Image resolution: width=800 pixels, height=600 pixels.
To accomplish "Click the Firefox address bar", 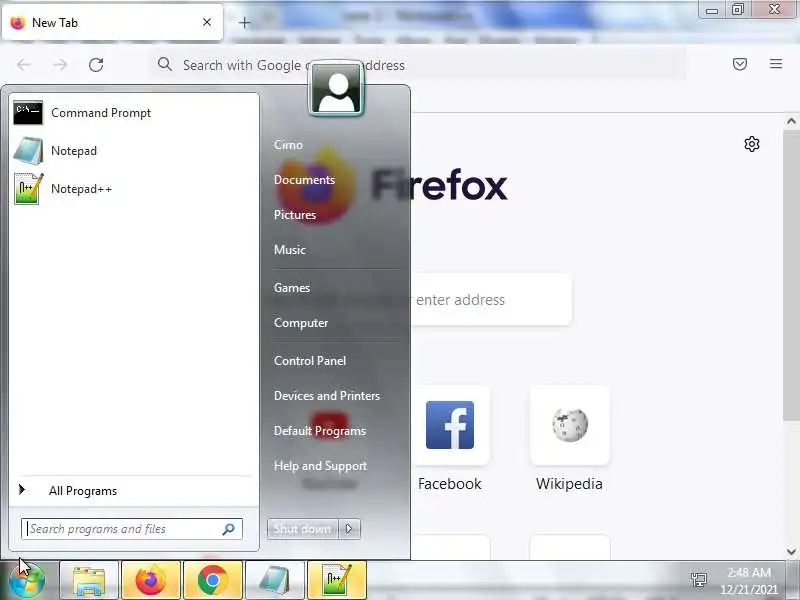I will click(417, 65).
